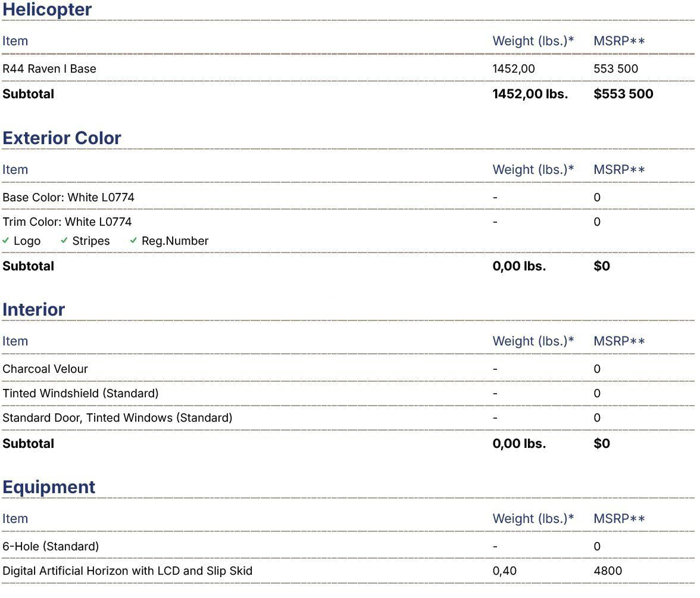Click the $553 500 helicopter subtotal price
Viewport: 700px width, 598px height.
point(623,94)
